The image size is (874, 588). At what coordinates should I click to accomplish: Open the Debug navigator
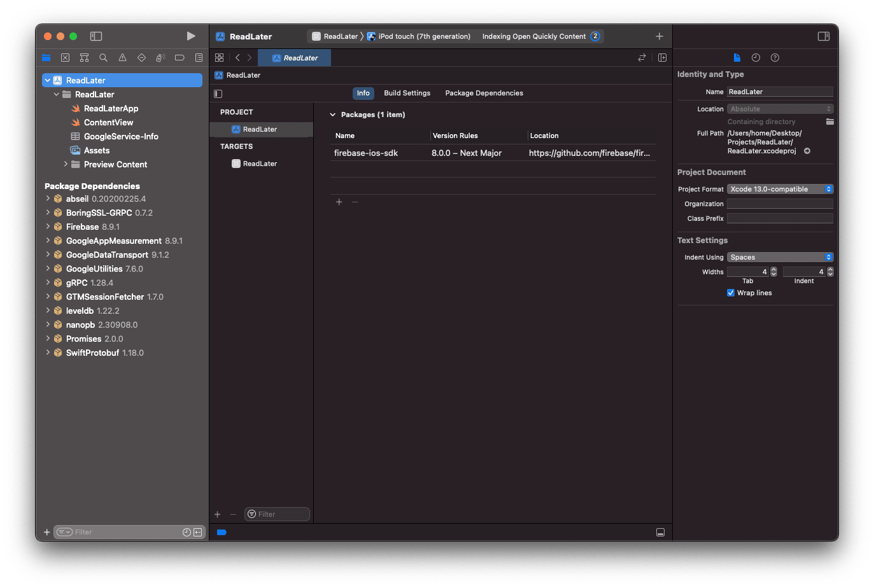click(160, 58)
